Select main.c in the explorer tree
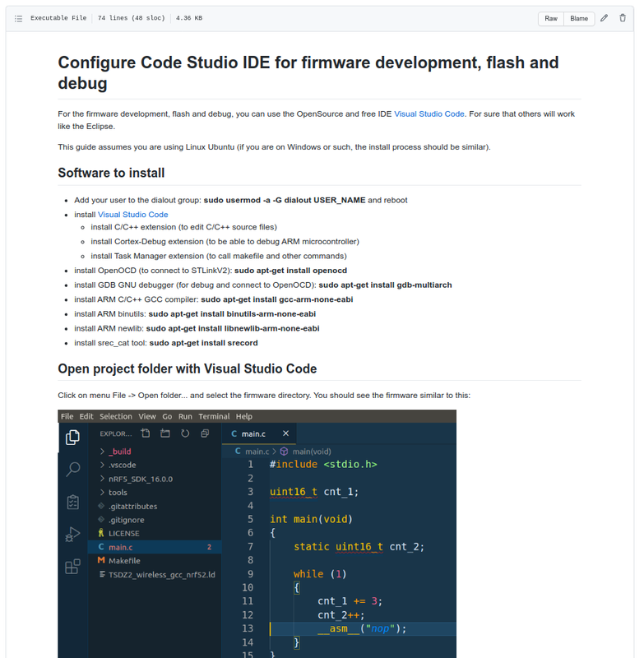 pos(155,547)
